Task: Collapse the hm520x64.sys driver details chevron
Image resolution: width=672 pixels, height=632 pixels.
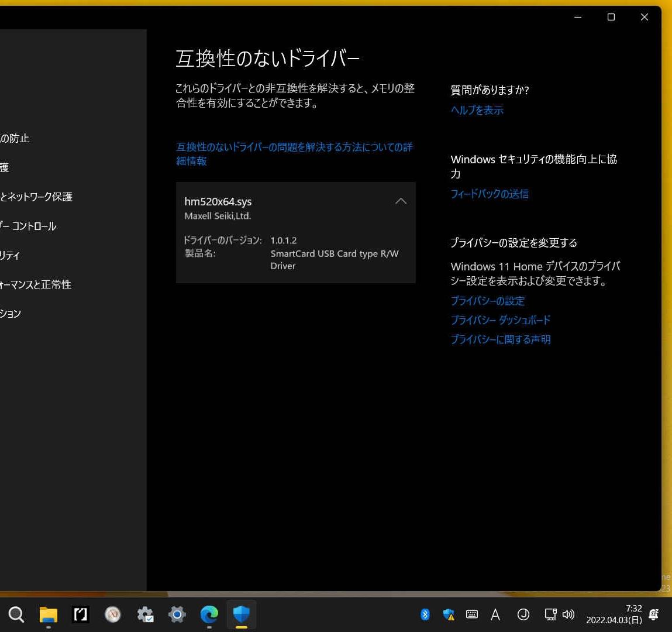Action: tap(401, 201)
